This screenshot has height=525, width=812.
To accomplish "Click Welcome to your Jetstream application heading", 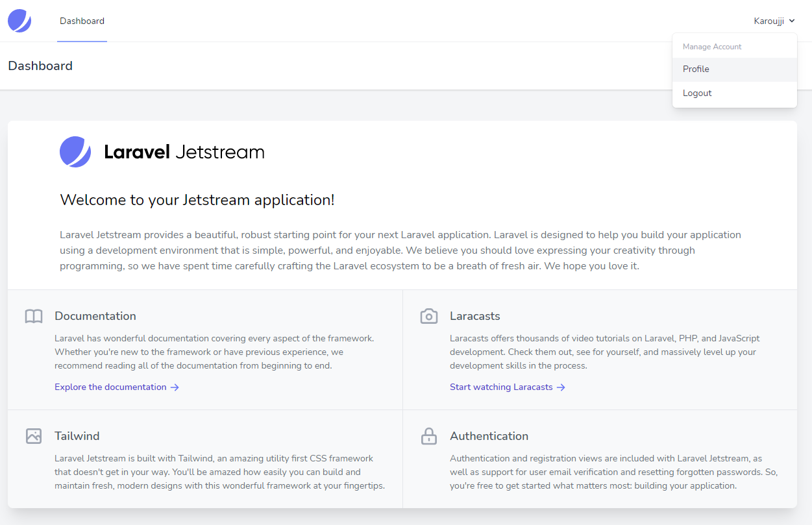I will coord(197,200).
